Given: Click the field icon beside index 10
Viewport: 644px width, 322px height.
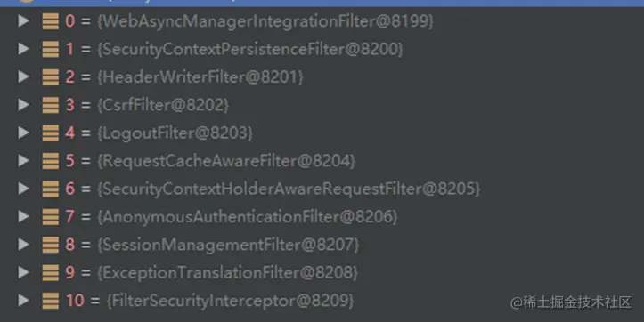Looking at the screenshot, I should click(x=51, y=301).
